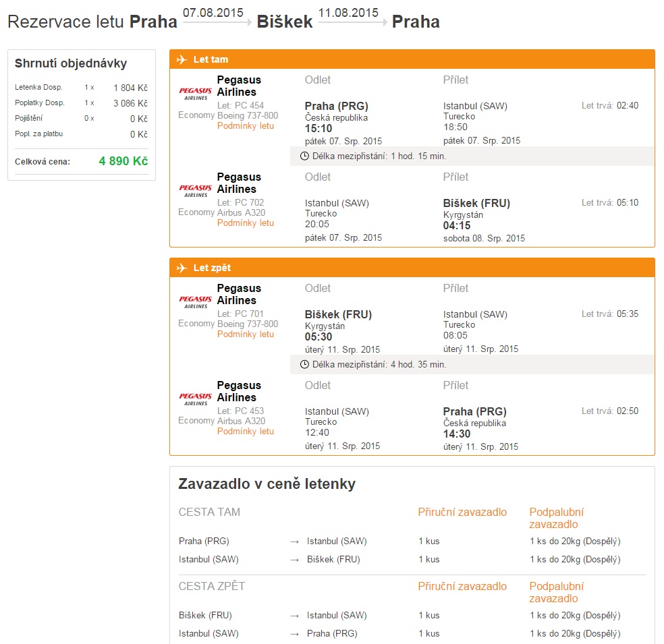The image size is (664, 644).
Task: Click flight duration Let trvá: 02:40
Action: (x=610, y=105)
